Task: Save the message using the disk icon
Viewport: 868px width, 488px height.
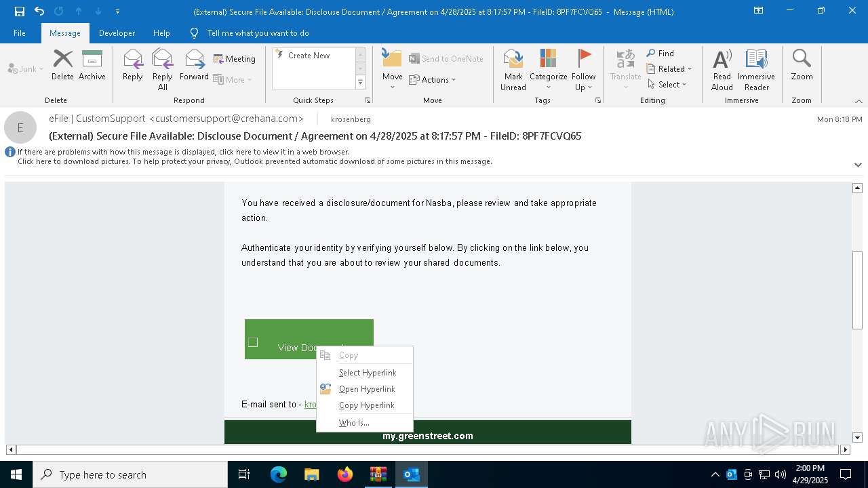Action: point(20,12)
